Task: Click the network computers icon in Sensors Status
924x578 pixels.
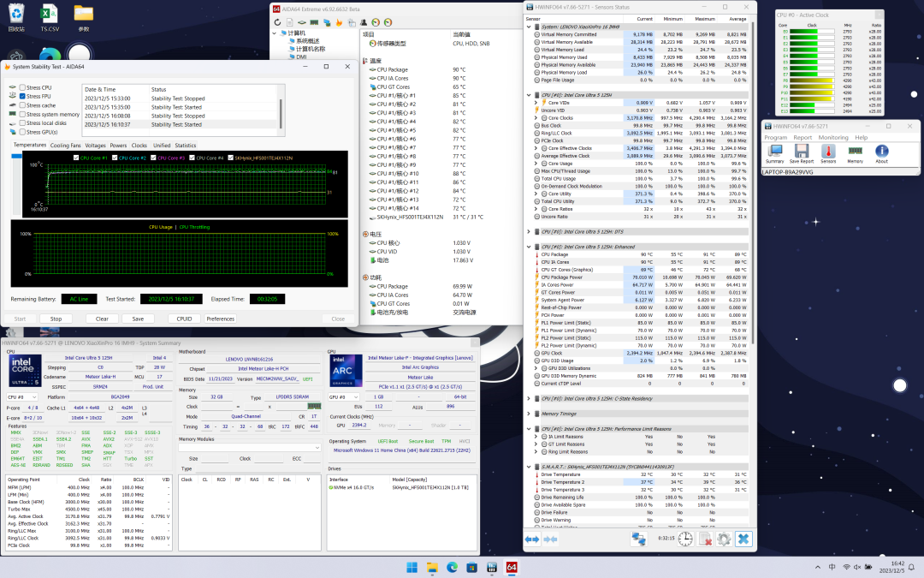Action: [x=639, y=539]
